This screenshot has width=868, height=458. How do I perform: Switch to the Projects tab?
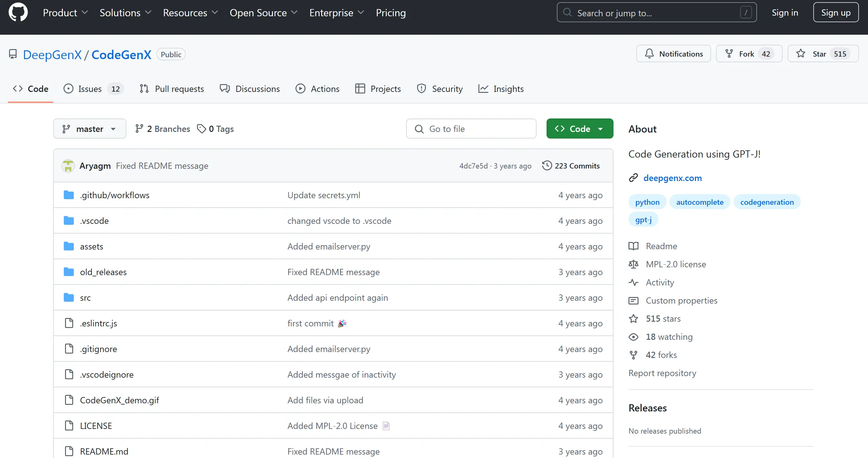[x=378, y=89]
